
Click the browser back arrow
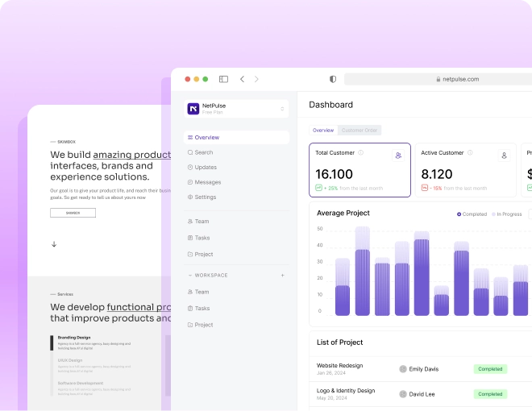point(242,79)
